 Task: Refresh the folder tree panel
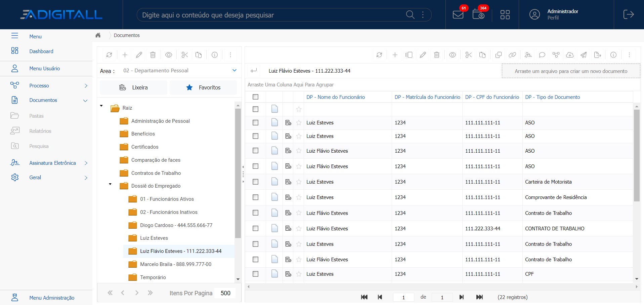click(109, 55)
